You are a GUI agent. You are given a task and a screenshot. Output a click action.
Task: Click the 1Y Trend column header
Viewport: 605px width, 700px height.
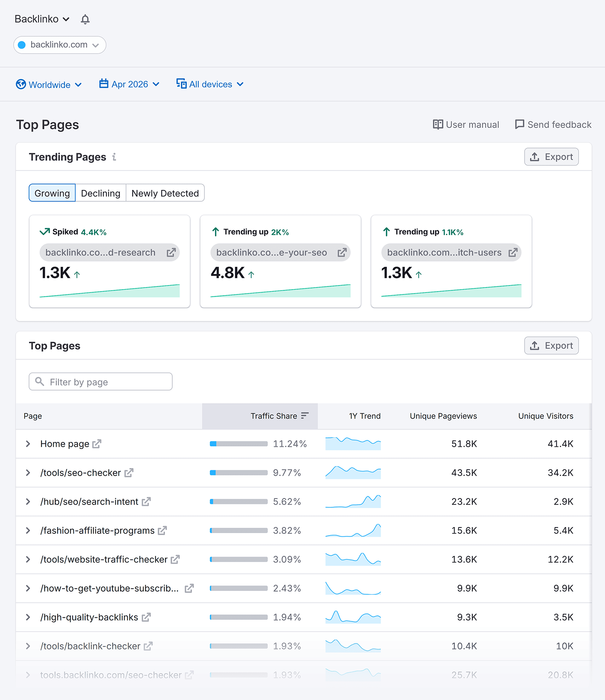click(365, 416)
